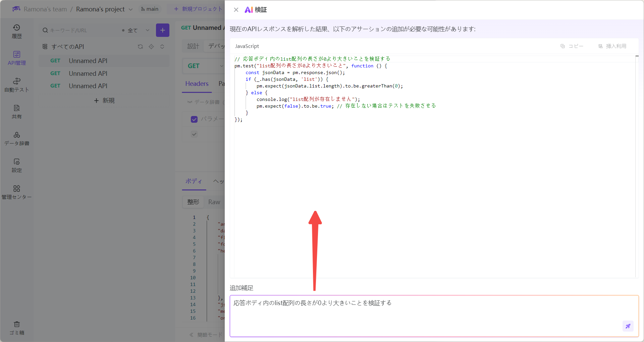Click the team logo icon beside Ramona's team
The width and height of the screenshot is (644, 342).
[16, 9]
